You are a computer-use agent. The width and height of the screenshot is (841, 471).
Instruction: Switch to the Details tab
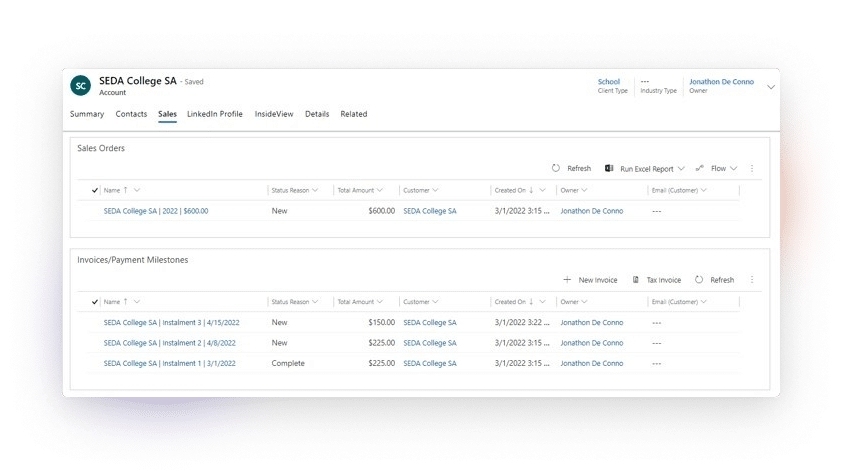[x=317, y=114]
